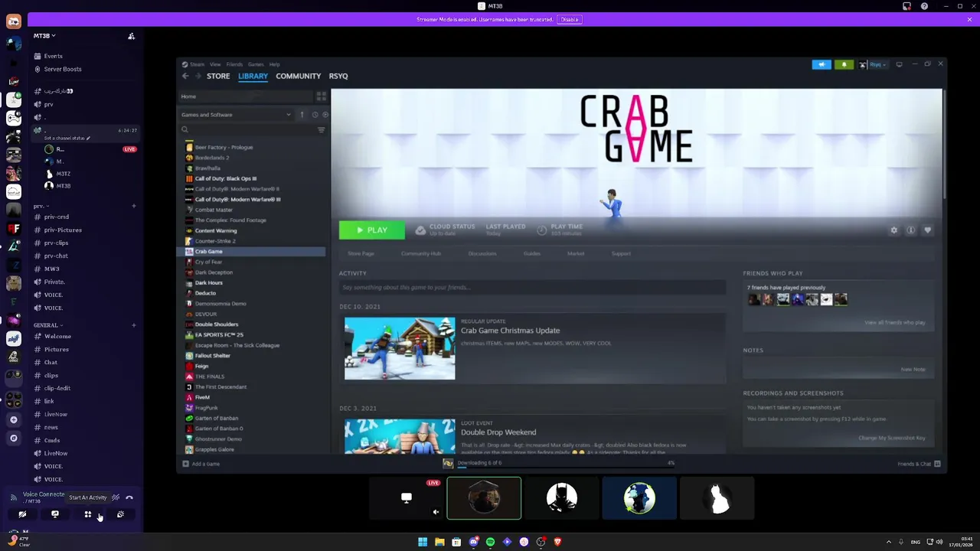Click the activity post input field
980x551 pixels.
pyautogui.click(x=532, y=287)
